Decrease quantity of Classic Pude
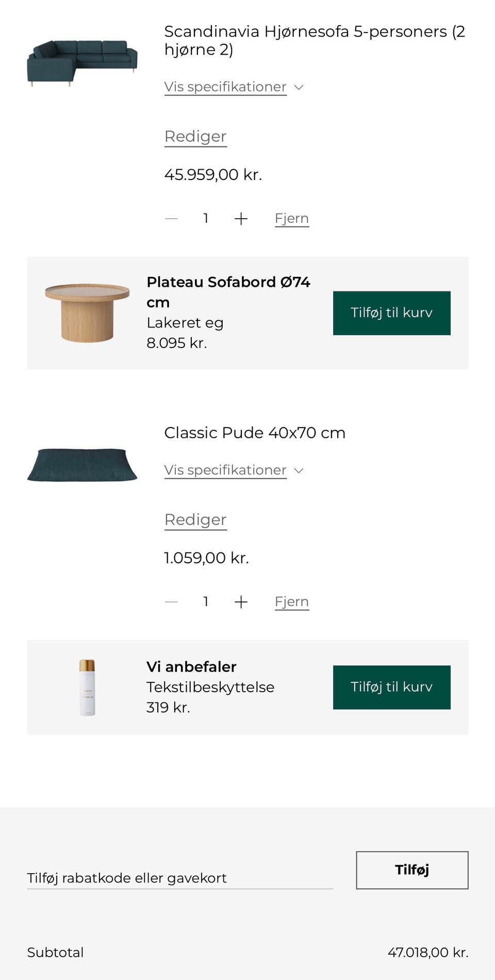Image resolution: width=495 pixels, height=980 pixels. coord(171,601)
